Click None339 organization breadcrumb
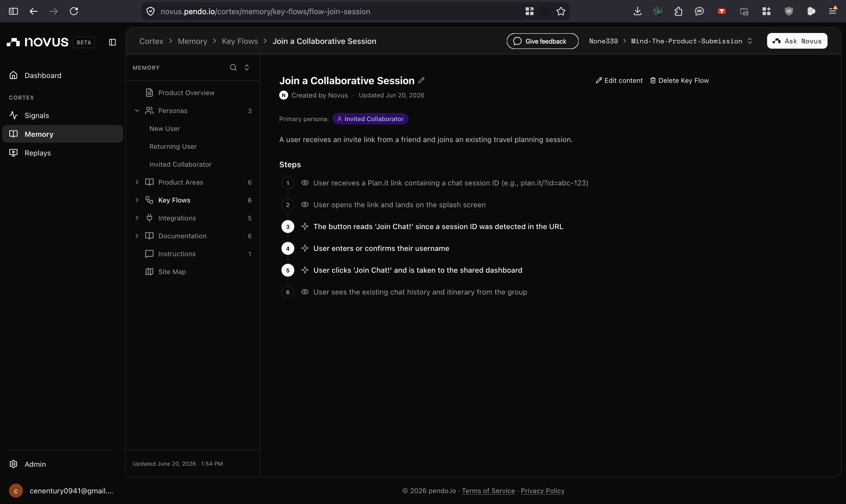846x504 pixels. (603, 41)
